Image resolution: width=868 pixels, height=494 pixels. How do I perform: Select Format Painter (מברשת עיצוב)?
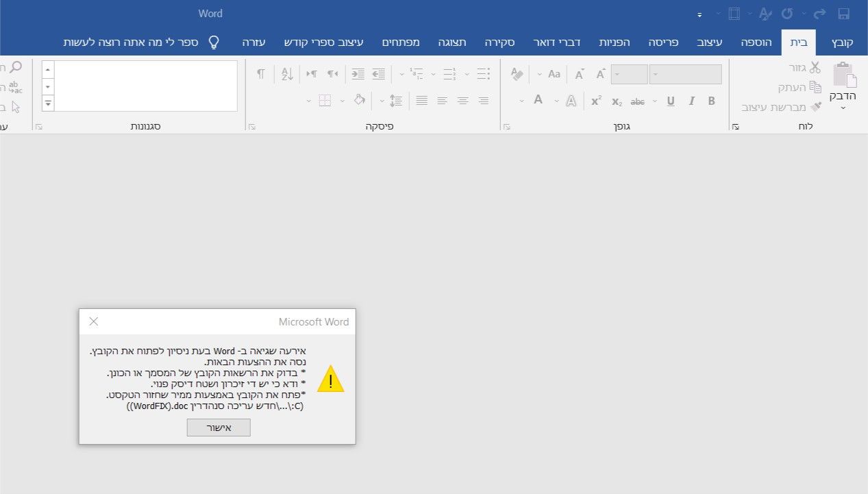[782, 108]
